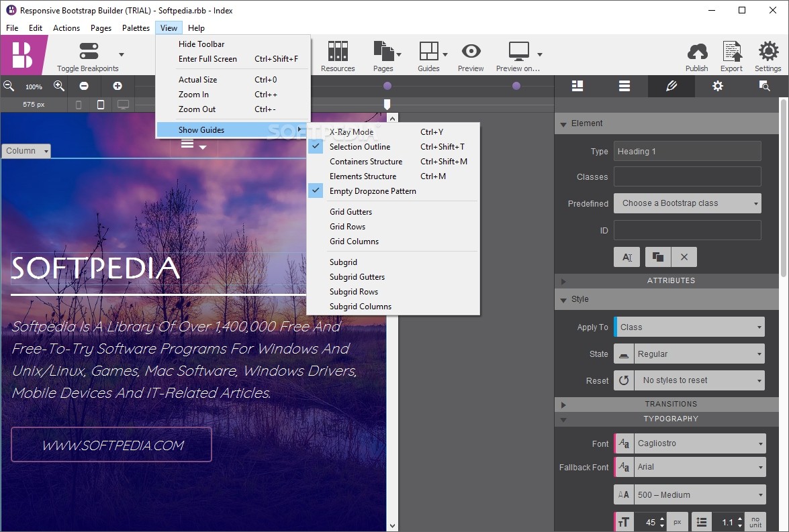The image size is (789, 532).
Task: Click the breakpoint slider handle on ruler
Action: 387,104
